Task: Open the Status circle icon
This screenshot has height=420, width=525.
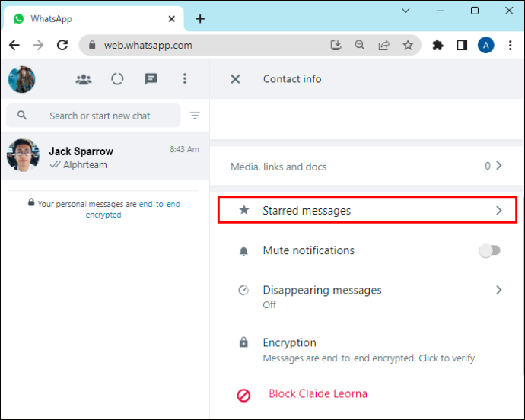Action: [x=117, y=79]
